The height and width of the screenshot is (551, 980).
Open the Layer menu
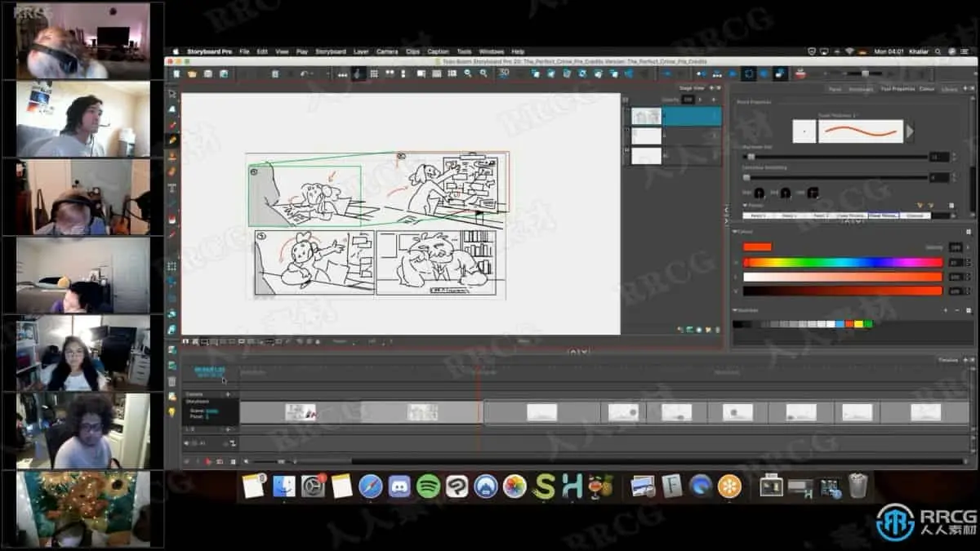coord(361,51)
